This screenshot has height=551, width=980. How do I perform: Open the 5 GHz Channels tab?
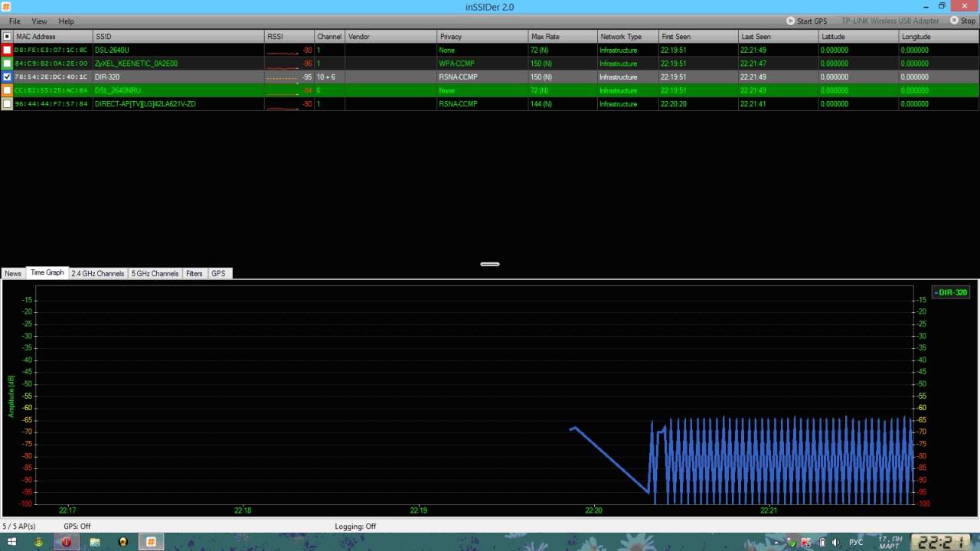(x=155, y=273)
